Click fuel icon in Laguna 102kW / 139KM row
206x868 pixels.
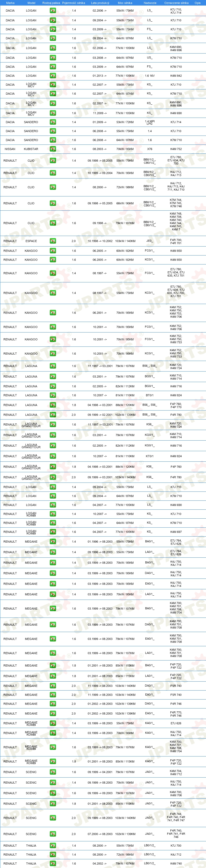coord(53,415)
